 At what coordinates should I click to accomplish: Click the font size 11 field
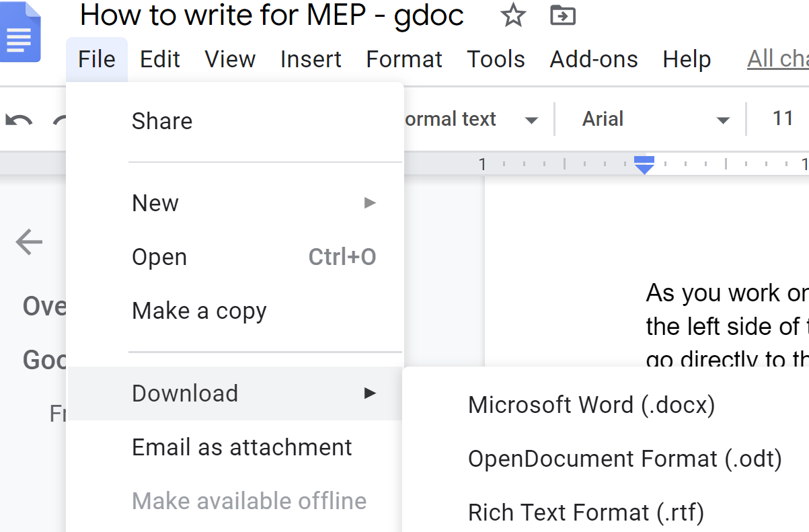(783, 119)
